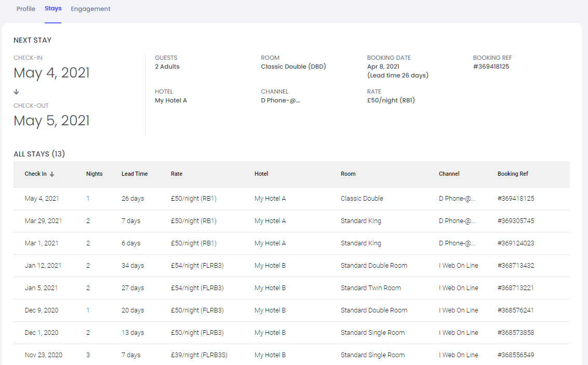Select the Stays tab
The height and width of the screenshot is (365, 588).
tap(53, 9)
